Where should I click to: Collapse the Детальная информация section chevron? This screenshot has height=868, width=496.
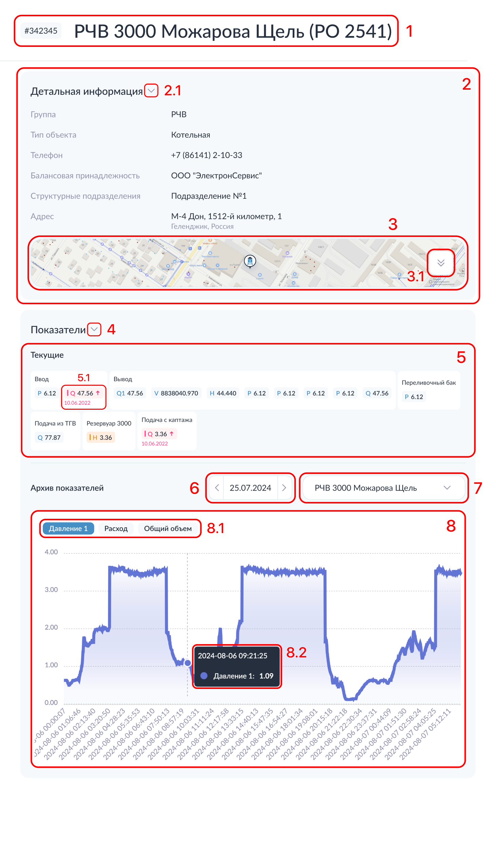coord(151,91)
